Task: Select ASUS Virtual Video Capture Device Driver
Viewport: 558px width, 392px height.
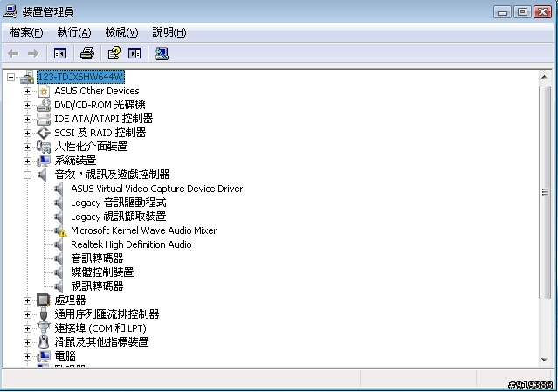Action: tap(156, 189)
